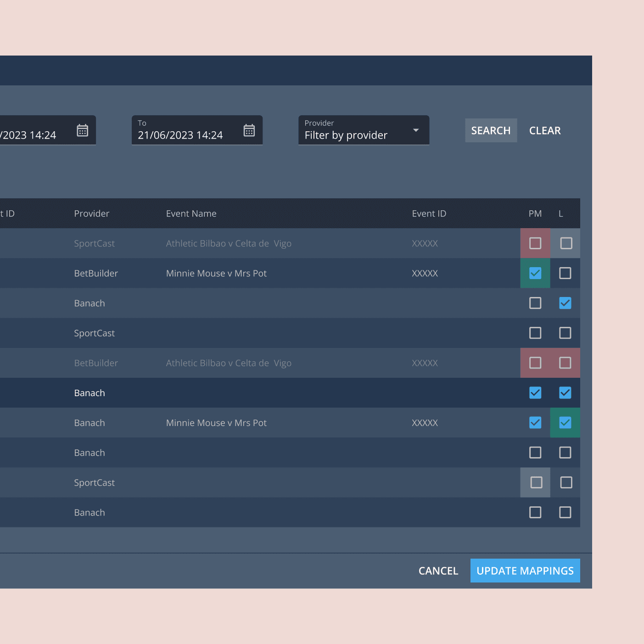Sort by the Event Name column header

point(191,213)
